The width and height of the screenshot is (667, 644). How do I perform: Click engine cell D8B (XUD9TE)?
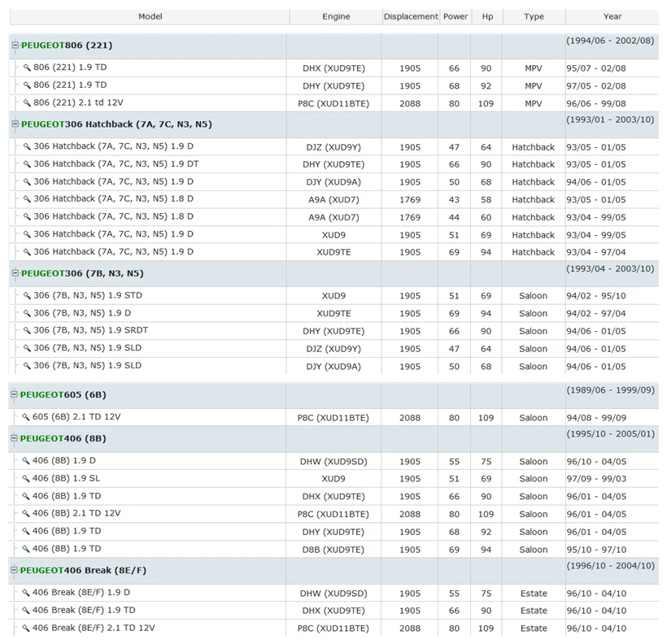(333, 550)
